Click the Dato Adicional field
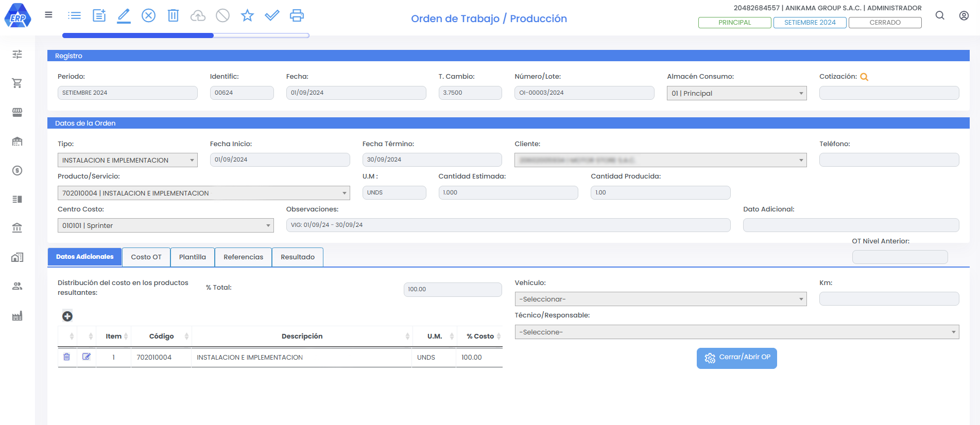Image resolution: width=980 pixels, height=425 pixels. [851, 225]
